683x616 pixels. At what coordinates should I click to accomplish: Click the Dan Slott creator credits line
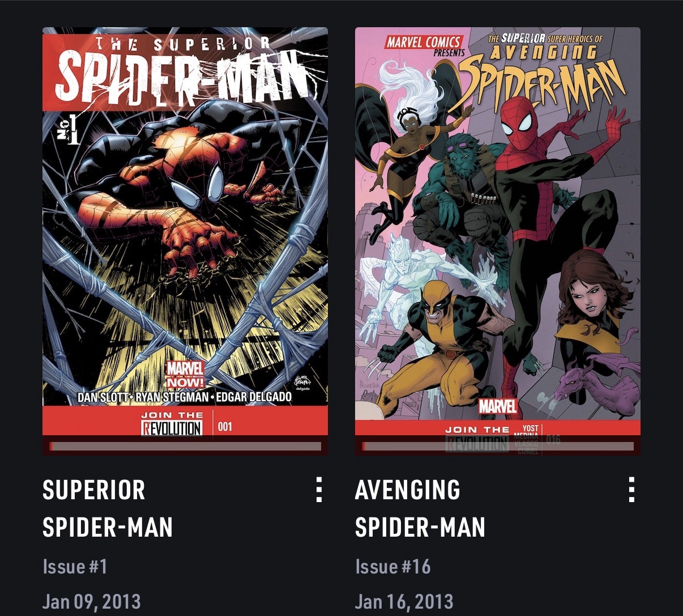click(185, 397)
